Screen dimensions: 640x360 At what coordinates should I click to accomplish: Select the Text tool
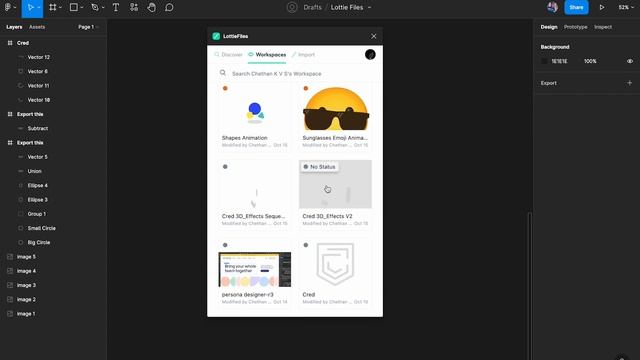click(116, 7)
